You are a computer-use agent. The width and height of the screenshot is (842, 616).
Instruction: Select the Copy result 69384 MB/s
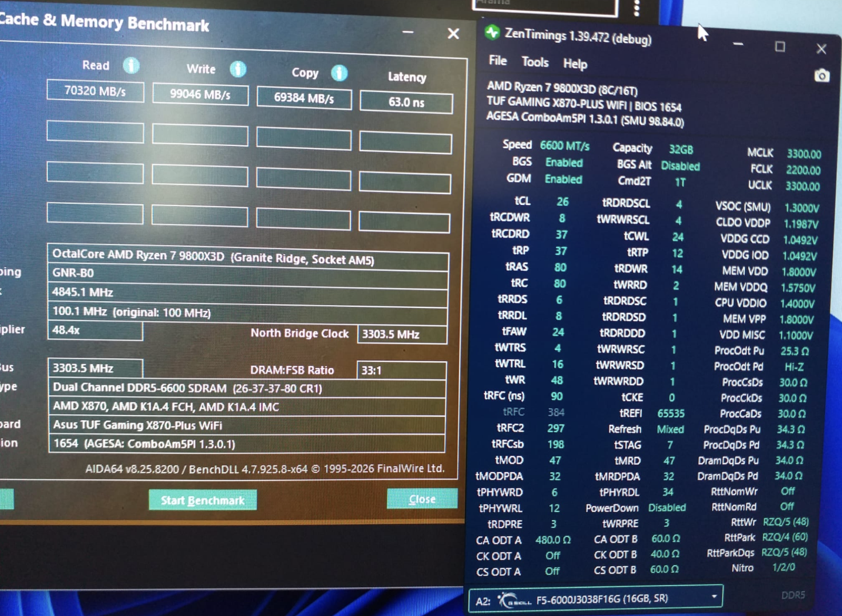point(304,98)
